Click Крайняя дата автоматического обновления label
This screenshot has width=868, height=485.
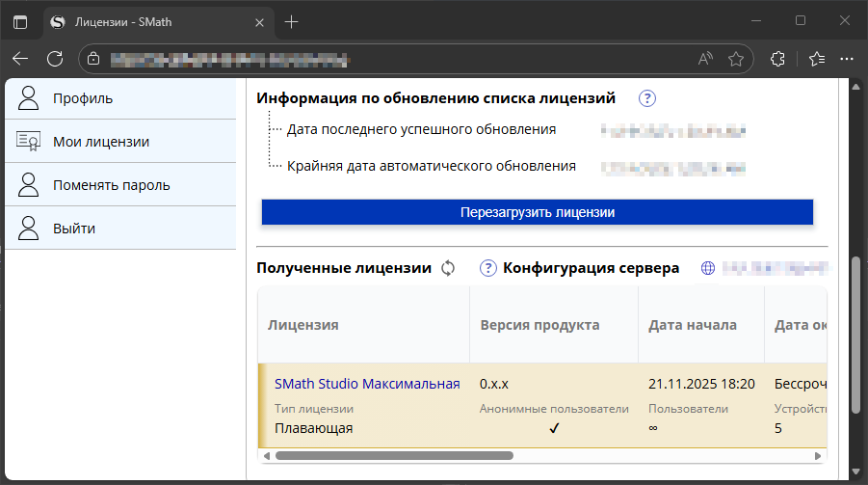coord(432,166)
